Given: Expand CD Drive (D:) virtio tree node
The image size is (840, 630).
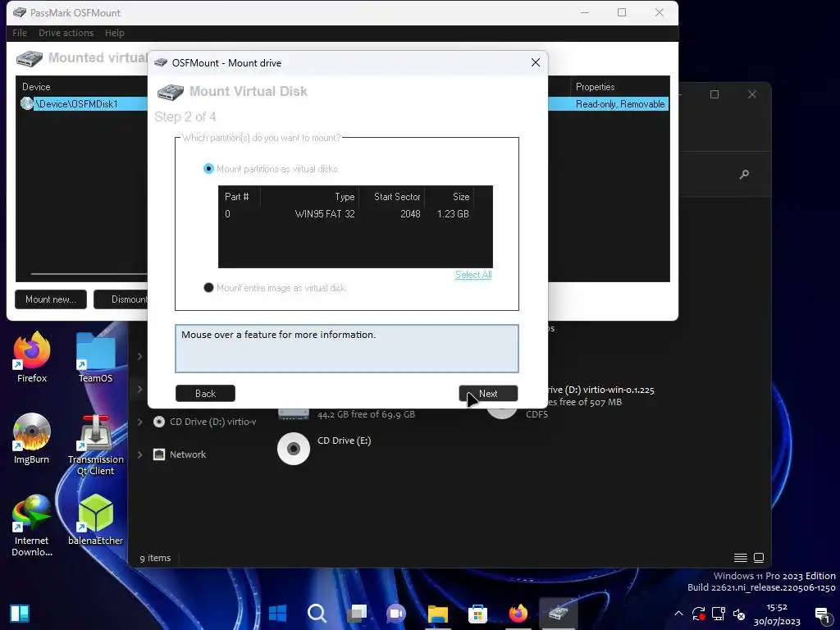Looking at the screenshot, I should point(139,422).
